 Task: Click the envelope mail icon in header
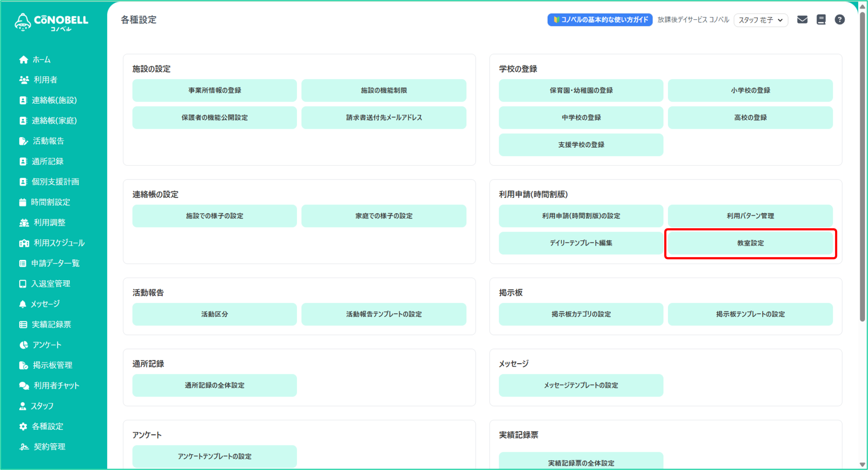(x=802, y=20)
